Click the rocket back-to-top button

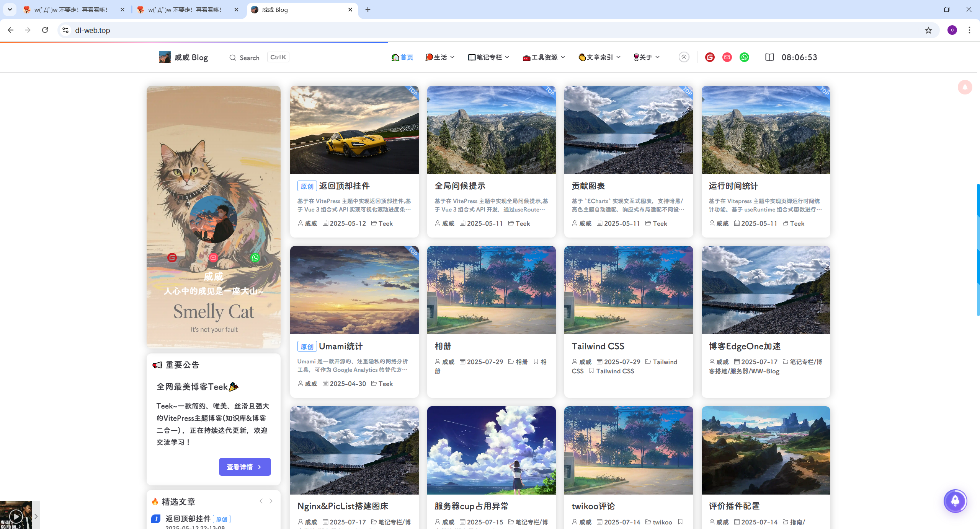point(955,501)
